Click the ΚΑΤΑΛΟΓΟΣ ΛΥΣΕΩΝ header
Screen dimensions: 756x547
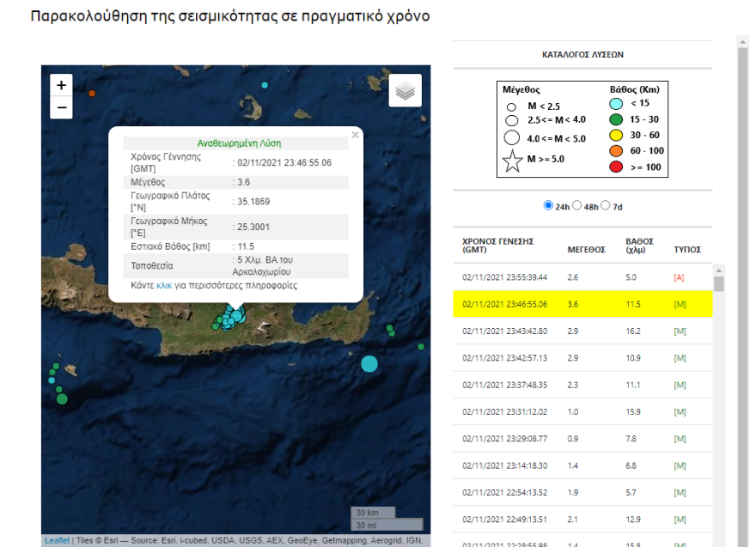(583, 53)
